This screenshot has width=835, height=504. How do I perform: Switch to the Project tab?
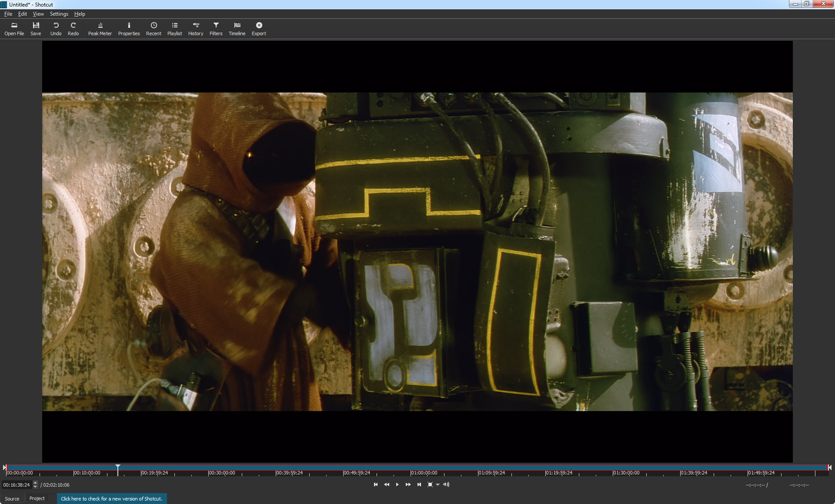37,498
